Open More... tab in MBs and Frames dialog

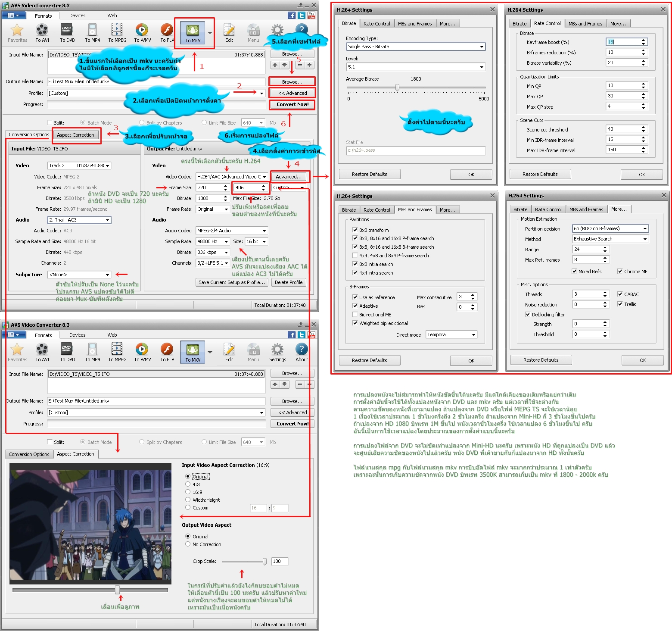447,210
